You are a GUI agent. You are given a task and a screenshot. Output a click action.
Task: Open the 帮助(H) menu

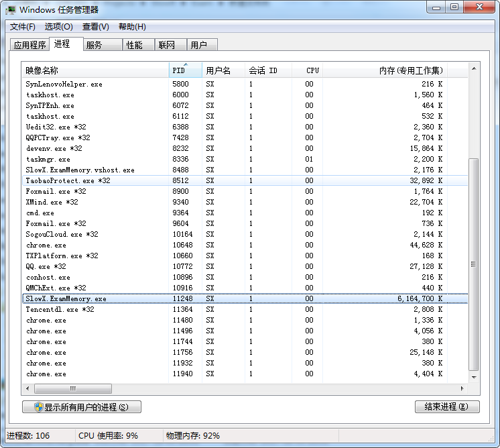pos(132,26)
